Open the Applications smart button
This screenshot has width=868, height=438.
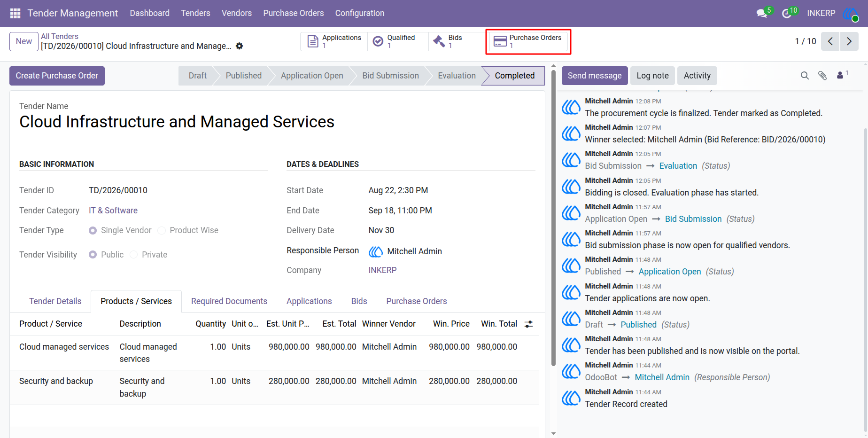pyautogui.click(x=334, y=41)
